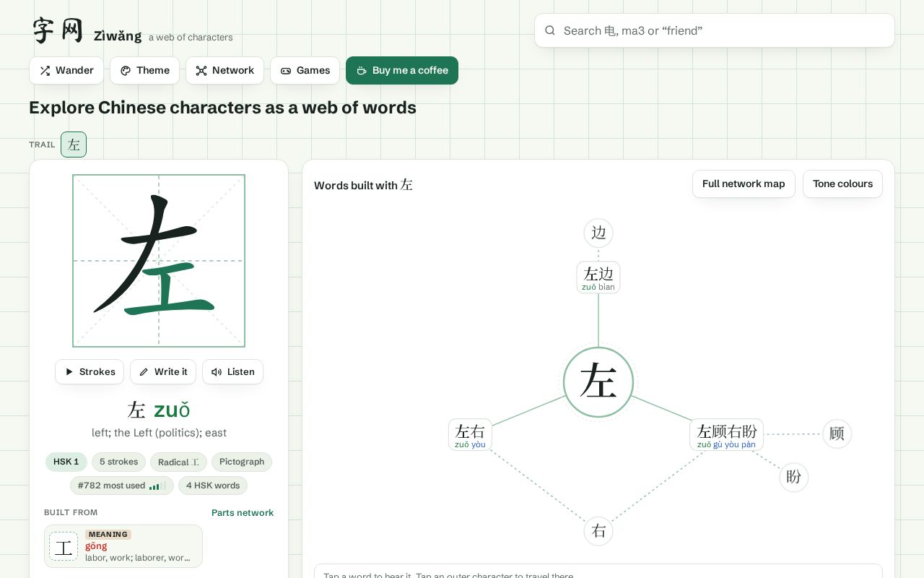Click the 字网 logo characters
This screenshot has height=578, width=924.
tap(58, 30)
